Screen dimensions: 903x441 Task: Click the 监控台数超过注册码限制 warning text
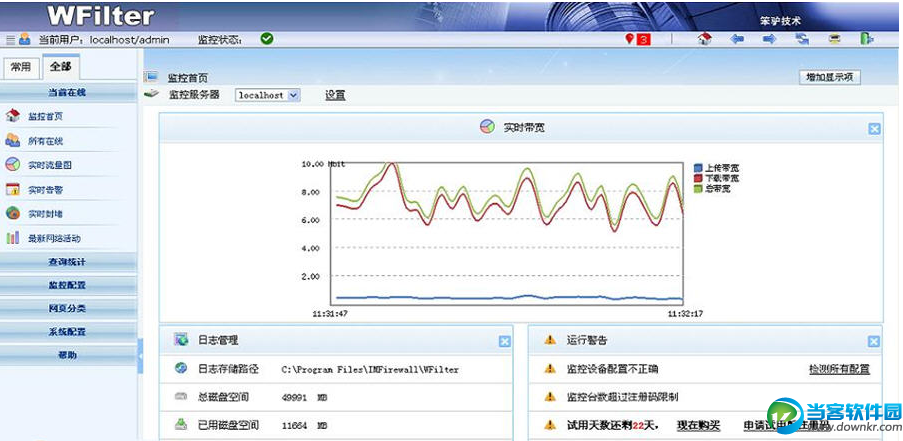(x=623, y=397)
